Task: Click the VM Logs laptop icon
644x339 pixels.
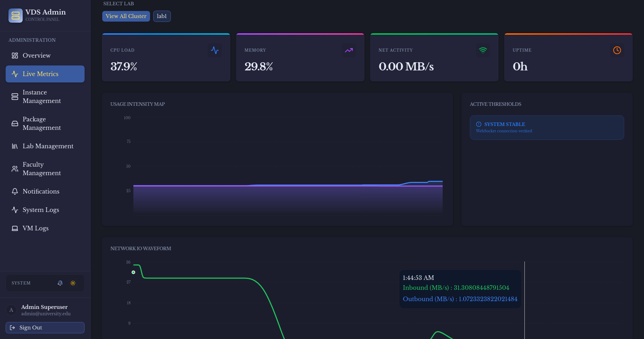Action: coord(15,228)
